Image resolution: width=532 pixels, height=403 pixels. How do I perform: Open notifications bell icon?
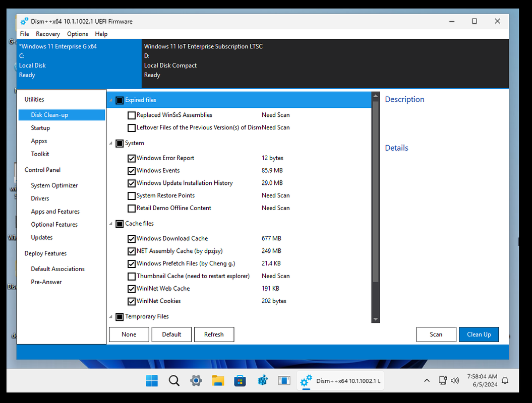pyautogui.click(x=505, y=381)
